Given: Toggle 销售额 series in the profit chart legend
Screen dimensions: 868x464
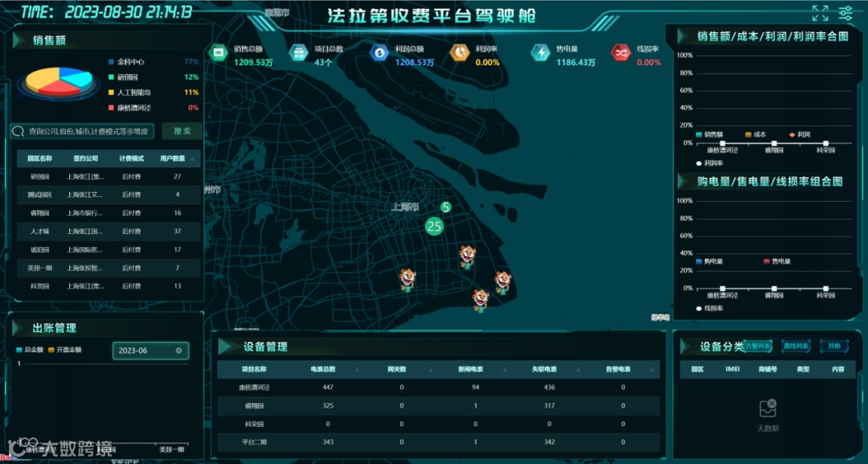Looking at the screenshot, I should 710,134.
